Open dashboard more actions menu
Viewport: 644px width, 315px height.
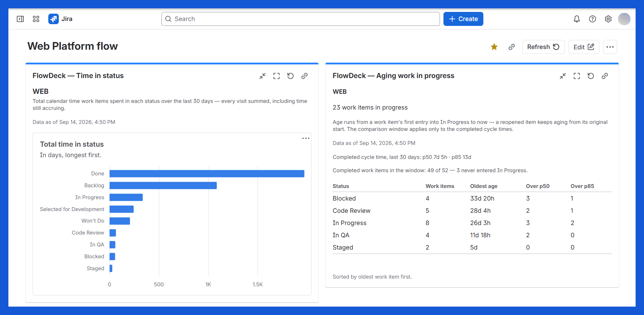click(610, 47)
